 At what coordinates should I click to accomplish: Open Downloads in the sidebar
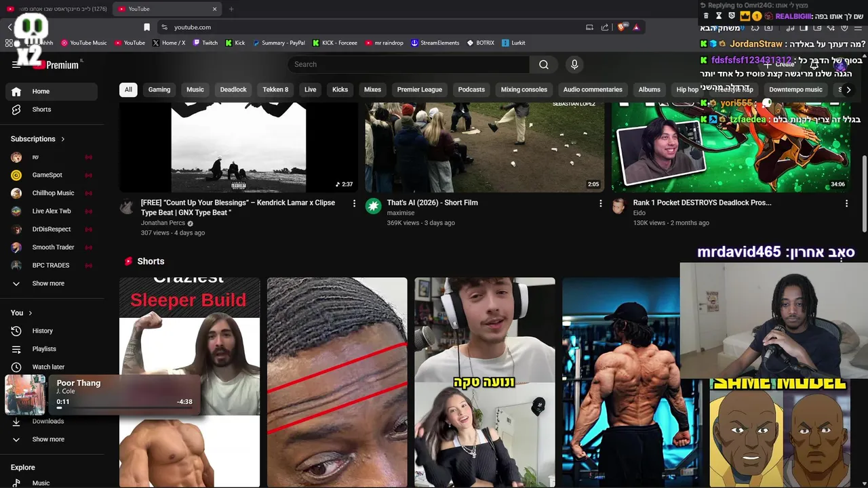(52, 421)
